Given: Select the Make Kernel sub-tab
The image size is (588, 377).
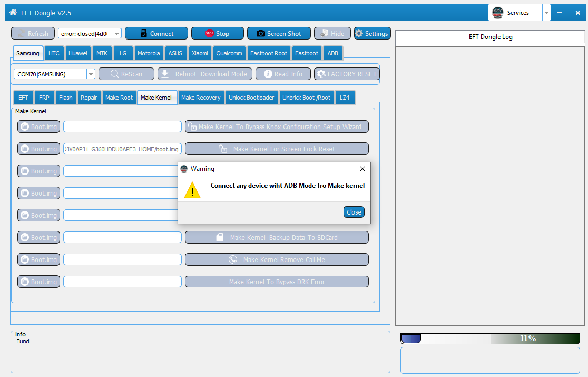Looking at the screenshot, I should 156,98.
